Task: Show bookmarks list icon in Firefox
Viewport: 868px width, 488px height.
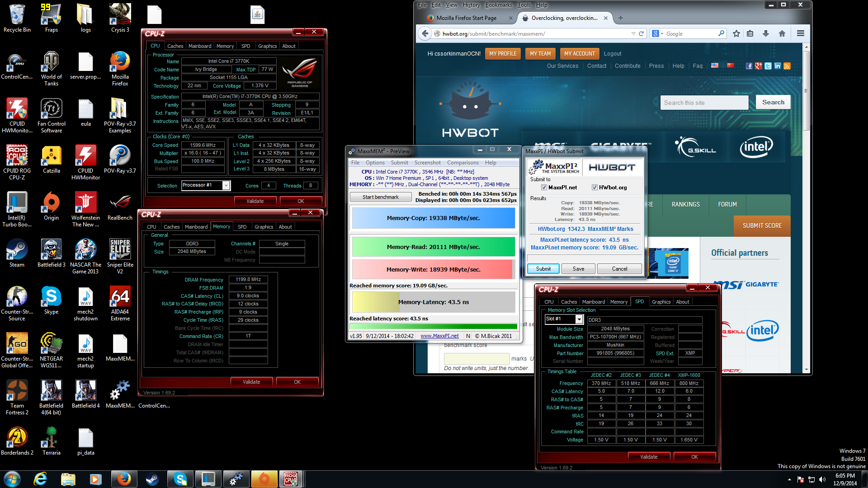Action: (750, 33)
